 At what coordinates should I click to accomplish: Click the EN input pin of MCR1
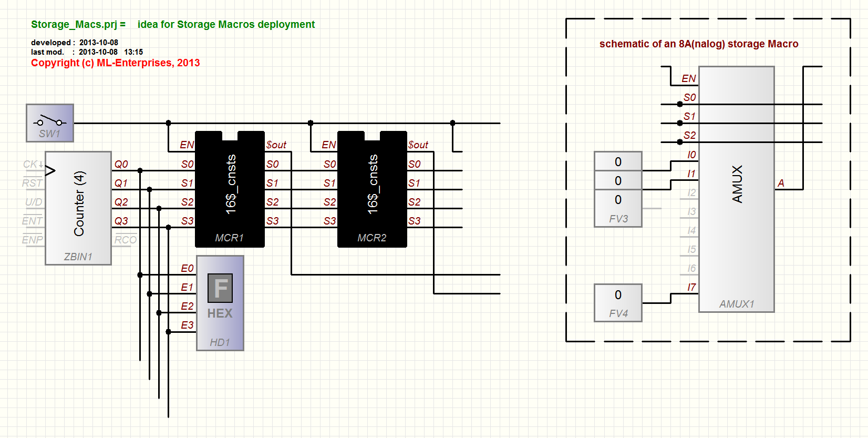click(187, 145)
